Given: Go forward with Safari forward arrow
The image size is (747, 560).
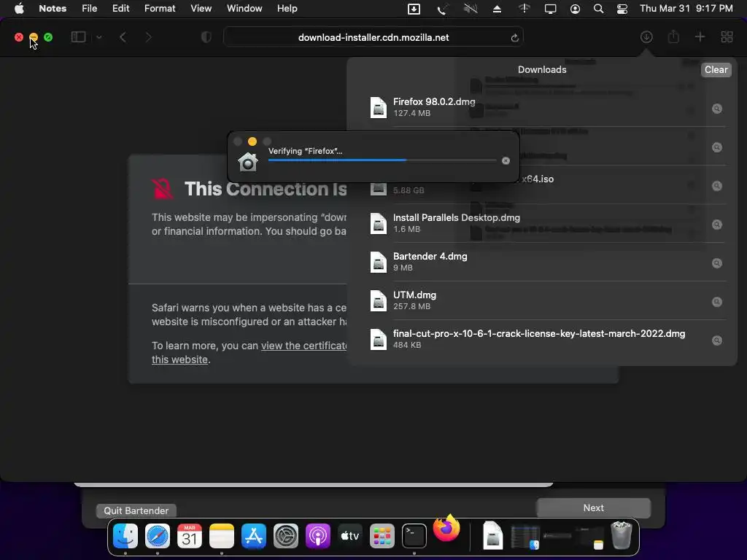Looking at the screenshot, I should 149,37.
